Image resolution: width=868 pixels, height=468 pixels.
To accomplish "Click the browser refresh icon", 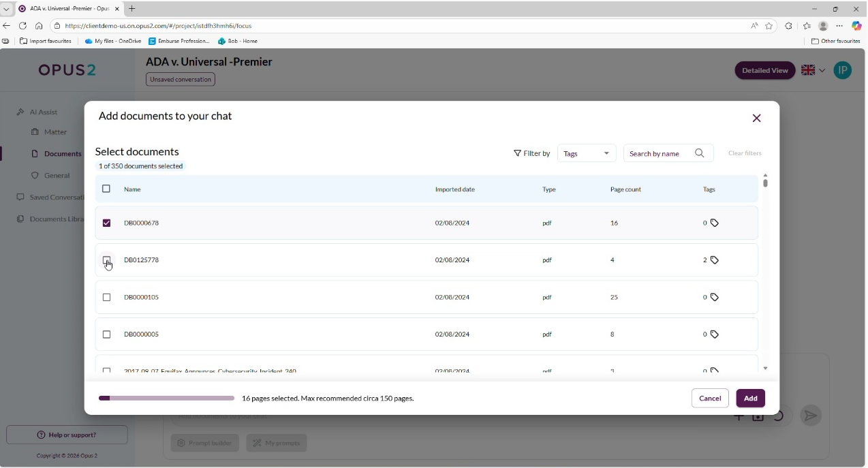I will pyautogui.click(x=22, y=26).
